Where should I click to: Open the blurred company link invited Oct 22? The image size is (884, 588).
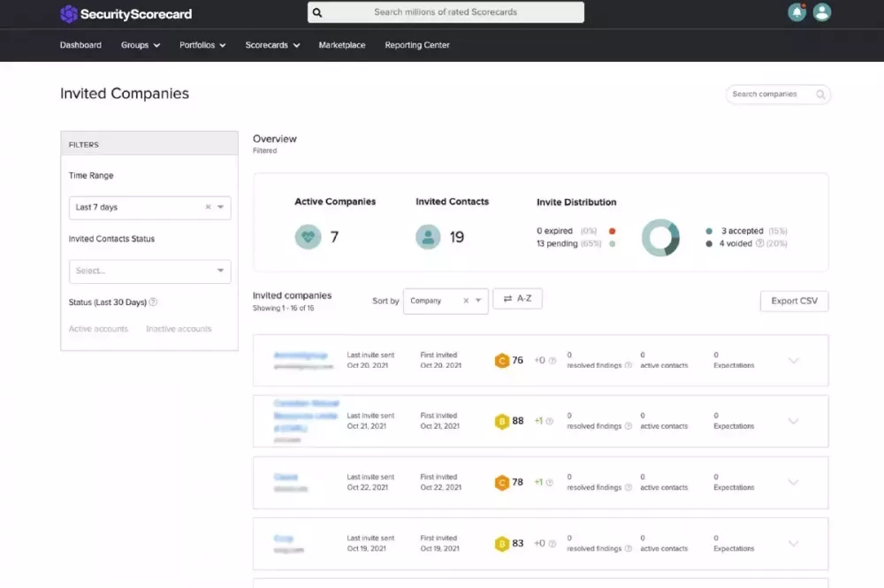pos(286,477)
